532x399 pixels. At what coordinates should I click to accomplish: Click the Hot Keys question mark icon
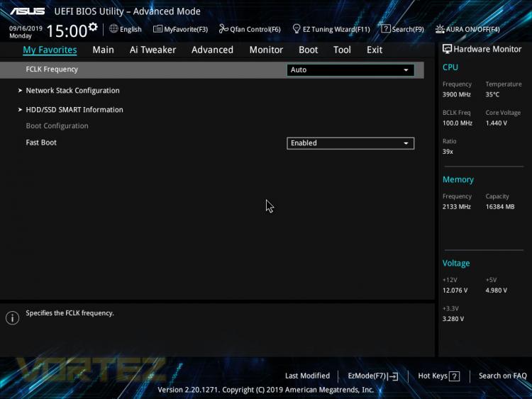click(454, 376)
